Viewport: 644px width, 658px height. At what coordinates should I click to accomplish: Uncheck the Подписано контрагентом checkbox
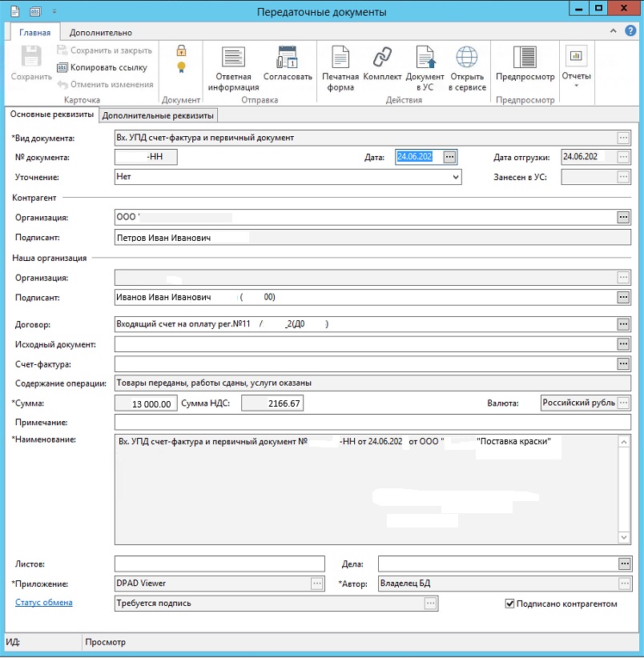(x=510, y=604)
